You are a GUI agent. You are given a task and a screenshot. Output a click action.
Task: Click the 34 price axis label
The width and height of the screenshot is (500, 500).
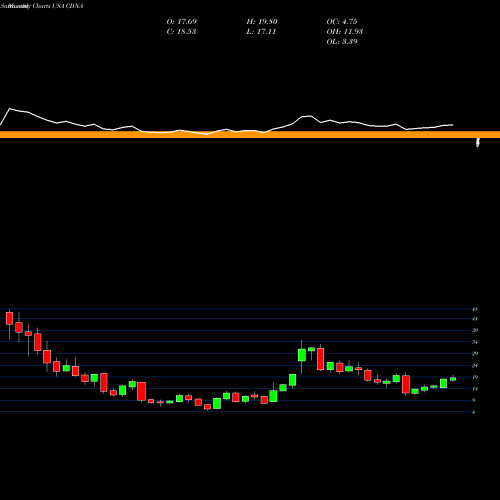point(475,342)
